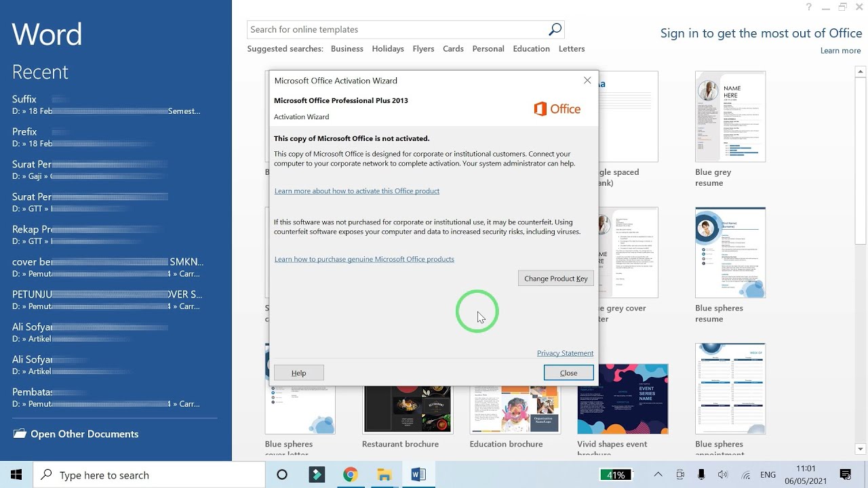Open File Explorer from the taskbar

tap(384, 475)
